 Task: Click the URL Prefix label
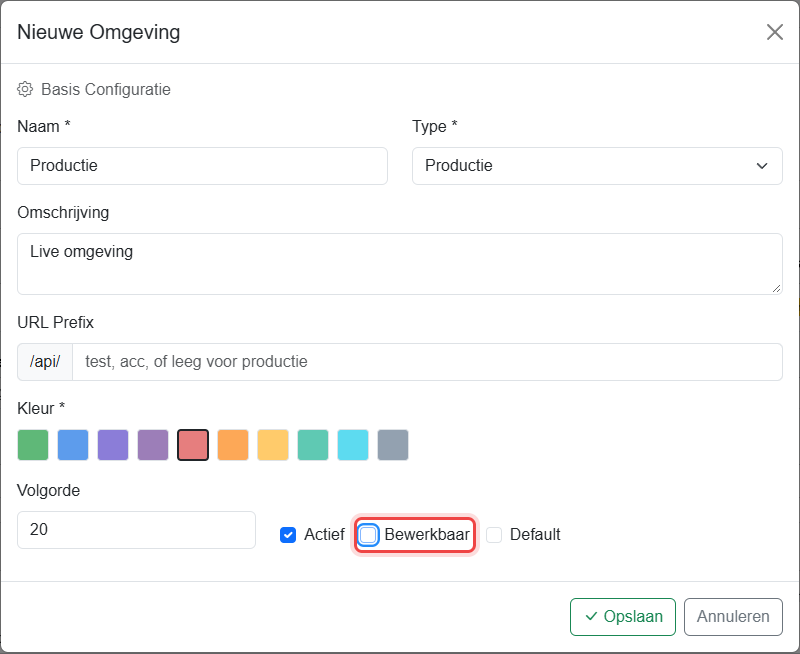(56, 322)
